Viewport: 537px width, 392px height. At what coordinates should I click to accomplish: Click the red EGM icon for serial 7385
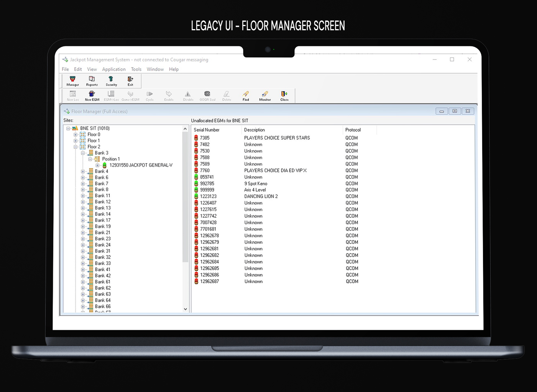pyautogui.click(x=196, y=138)
